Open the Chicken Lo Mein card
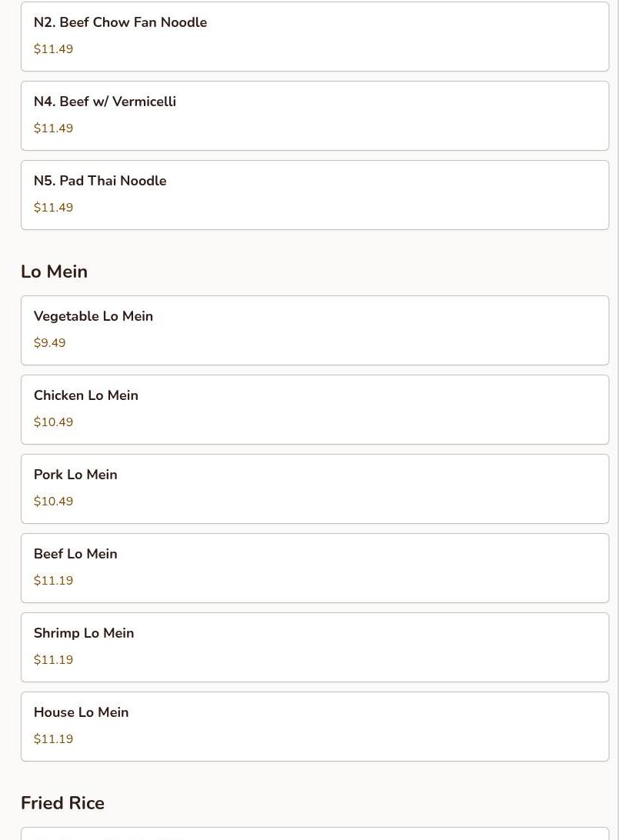The height and width of the screenshot is (840, 634). point(315,410)
